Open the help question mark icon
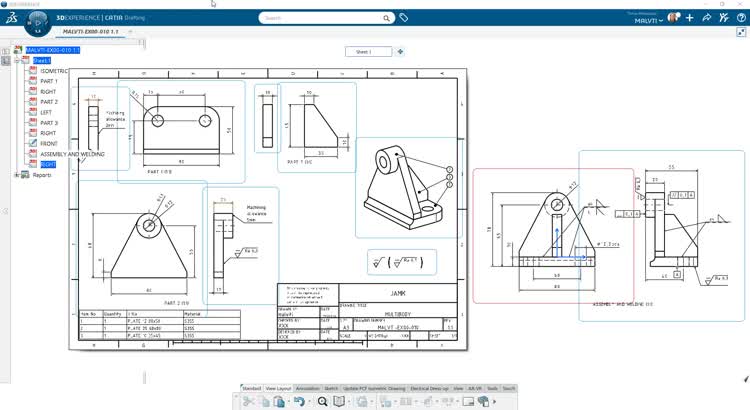The image size is (750, 410). tap(741, 18)
